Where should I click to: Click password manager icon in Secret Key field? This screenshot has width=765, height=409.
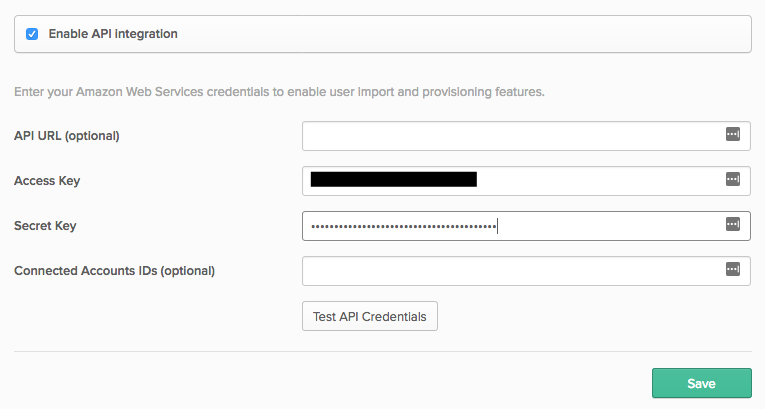click(732, 225)
